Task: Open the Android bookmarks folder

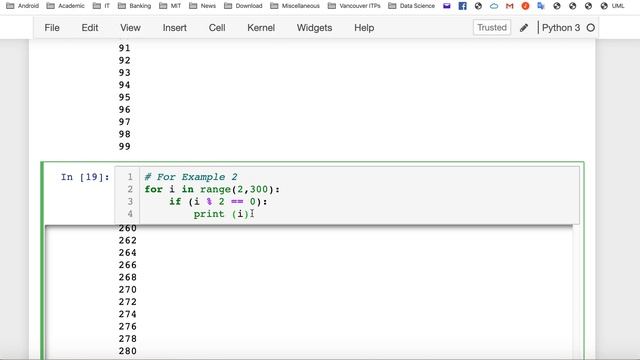Action: coord(22,6)
